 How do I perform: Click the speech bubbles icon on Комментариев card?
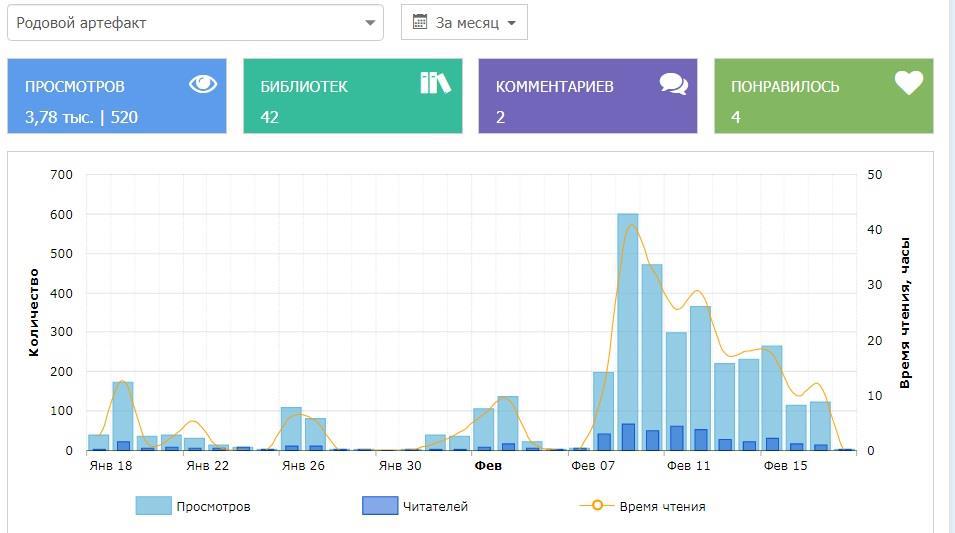[x=673, y=84]
